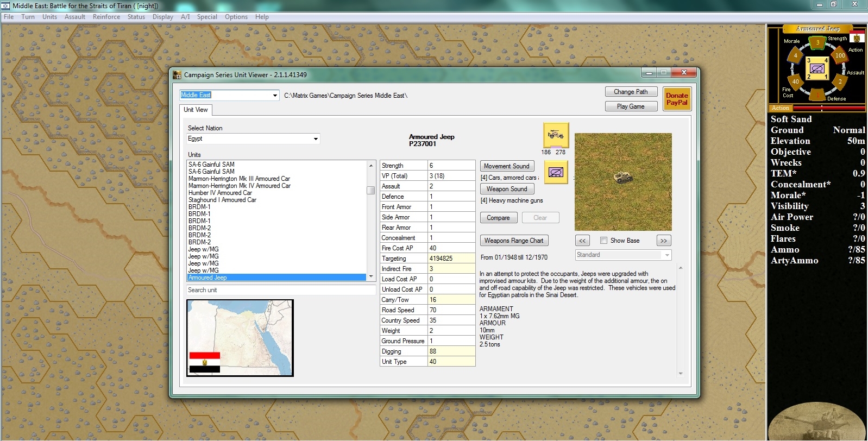Click the Change Path button
Screen dimensions: 868x441
631,92
